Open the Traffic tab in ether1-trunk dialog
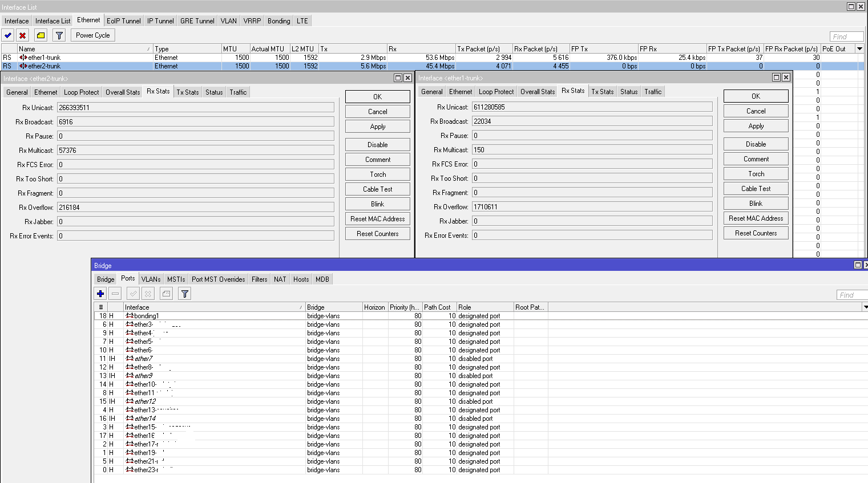868x483 pixels. [653, 92]
